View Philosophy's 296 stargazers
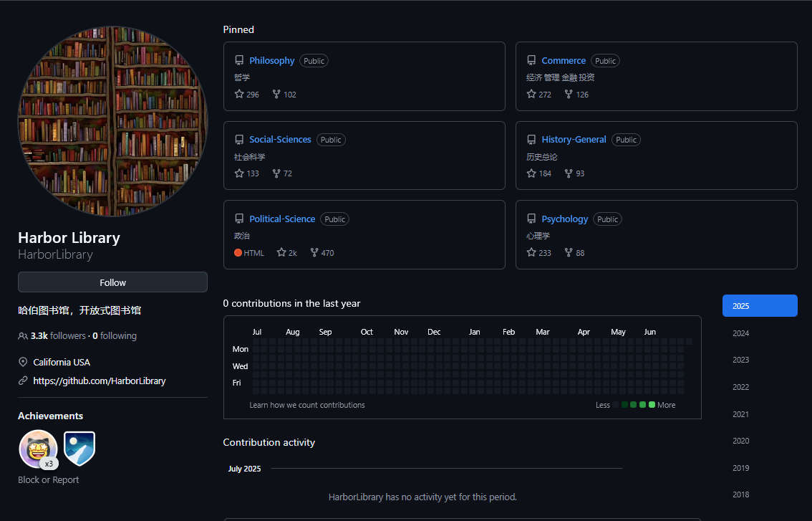 click(246, 95)
